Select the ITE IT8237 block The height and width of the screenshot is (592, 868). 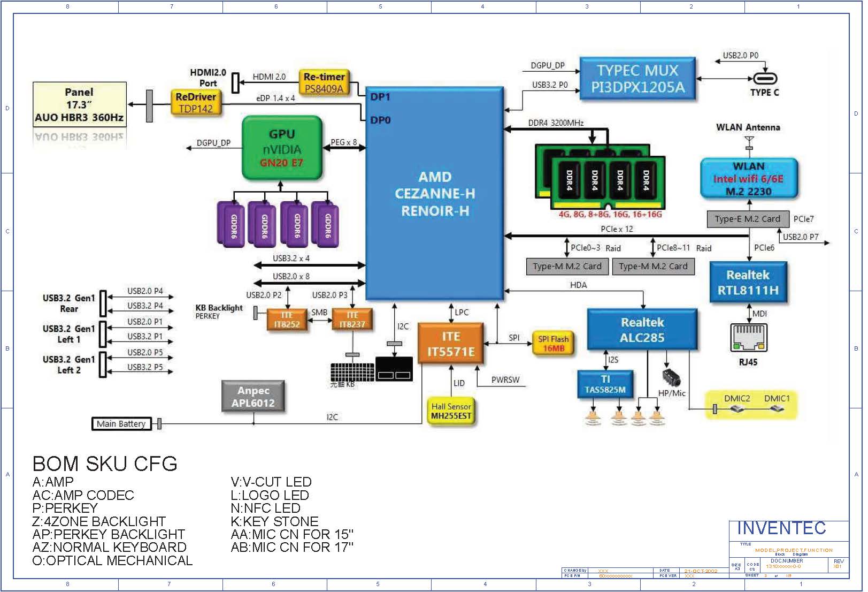click(352, 320)
